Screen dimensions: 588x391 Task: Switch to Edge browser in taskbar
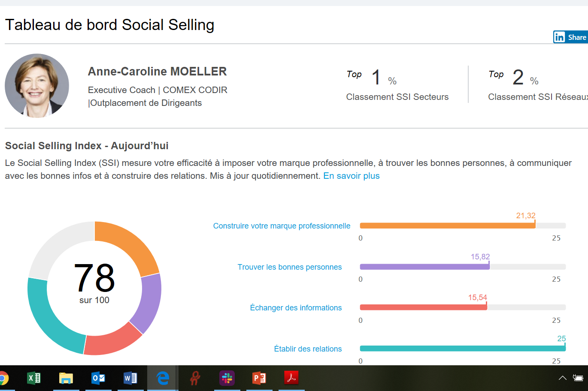tap(163, 378)
